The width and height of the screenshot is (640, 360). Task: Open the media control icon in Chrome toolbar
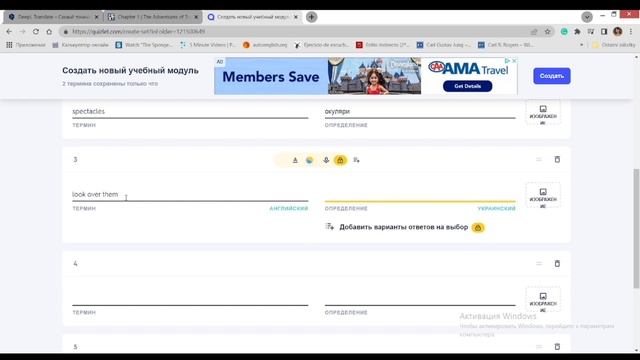(x=591, y=31)
